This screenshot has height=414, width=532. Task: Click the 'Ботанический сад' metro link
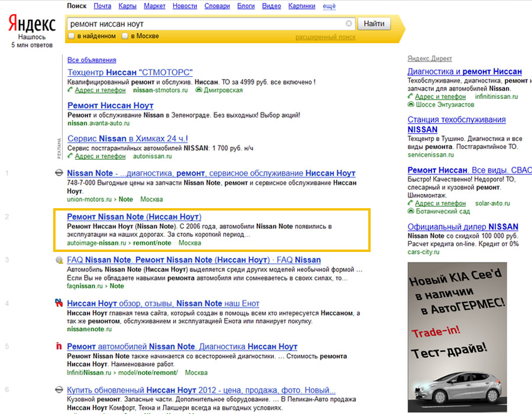point(443,211)
